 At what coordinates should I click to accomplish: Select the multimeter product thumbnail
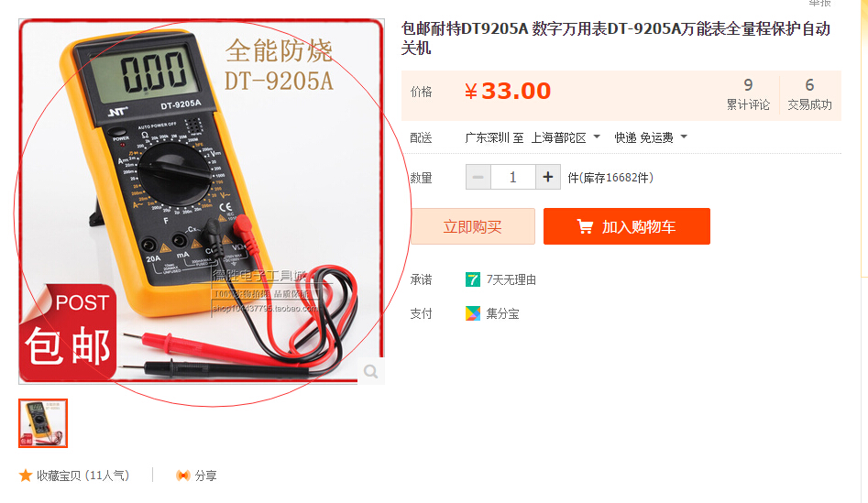(43, 423)
